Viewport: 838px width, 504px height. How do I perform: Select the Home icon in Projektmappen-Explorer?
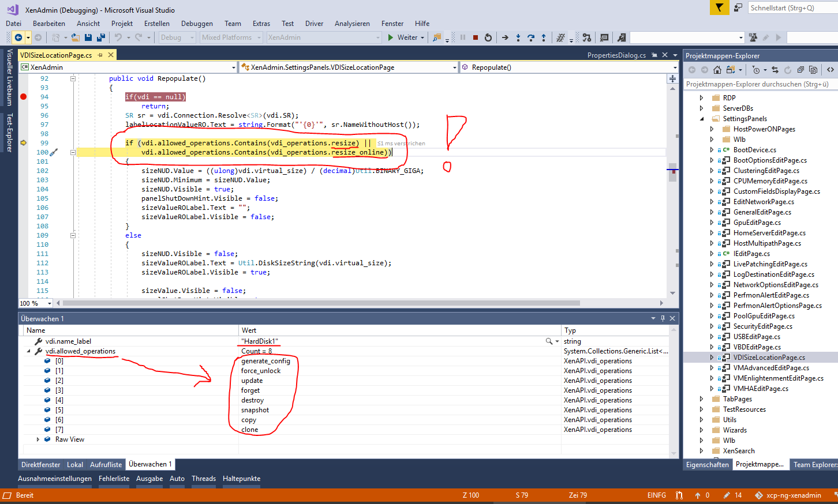coord(717,69)
